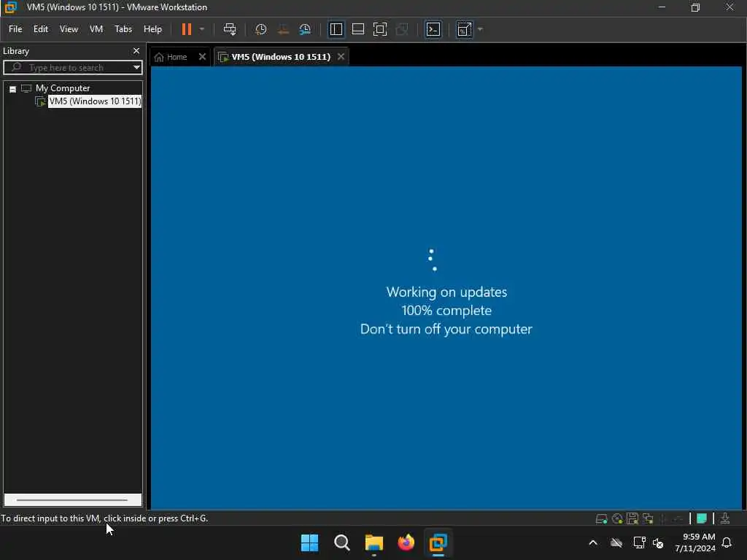Screen dimensions: 747x560
Task: Open Windows Search from the taskbar
Action: tap(342, 542)
